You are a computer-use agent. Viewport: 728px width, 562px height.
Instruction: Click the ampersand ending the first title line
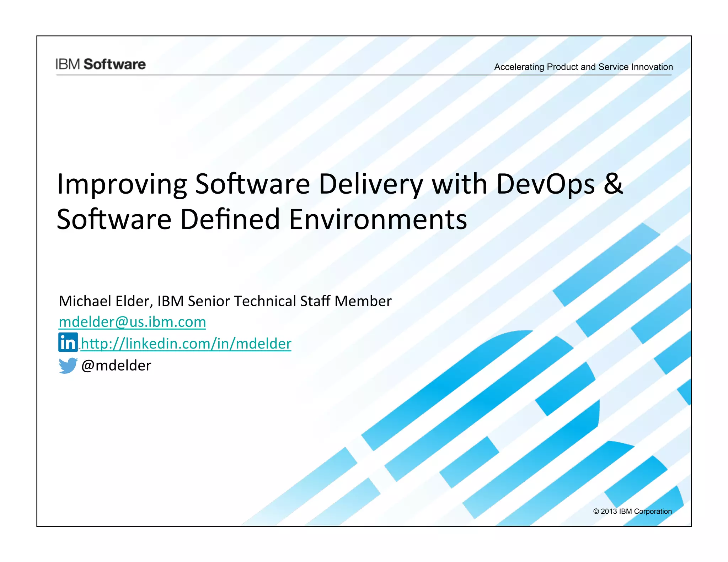[614, 184]
